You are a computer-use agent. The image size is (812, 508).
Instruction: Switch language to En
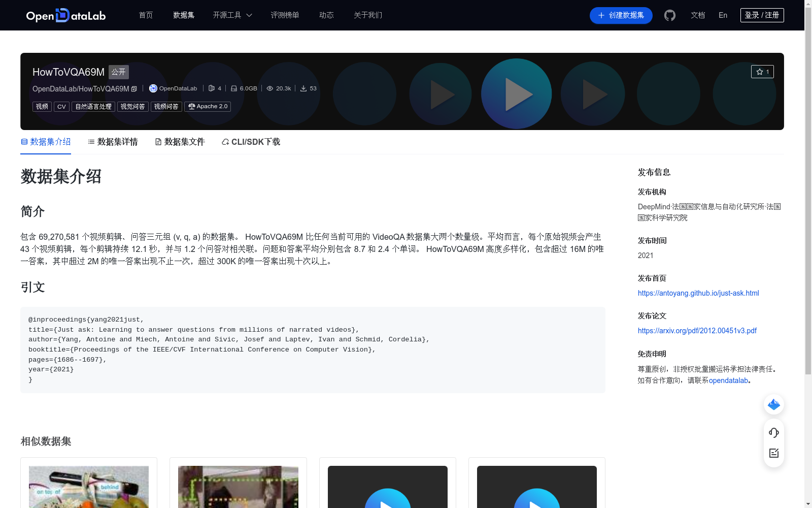723,15
